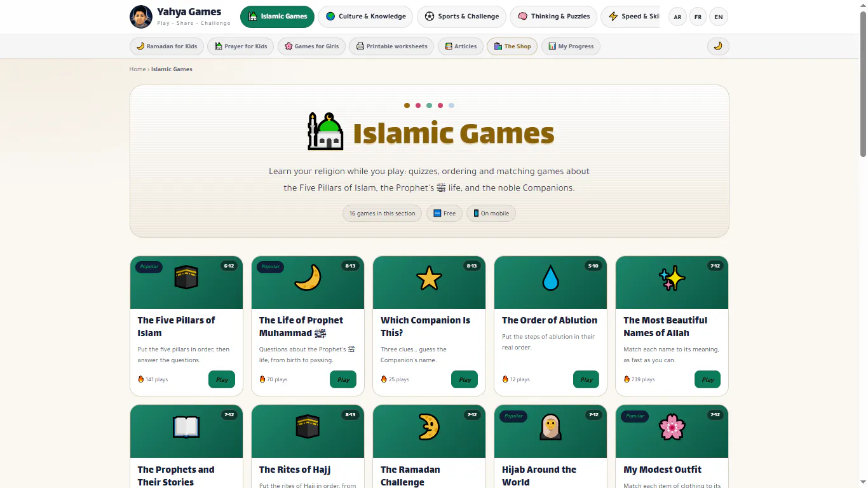Click the Islamic Games breadcrumb text

pyautogui.click(x=172, y=69)
